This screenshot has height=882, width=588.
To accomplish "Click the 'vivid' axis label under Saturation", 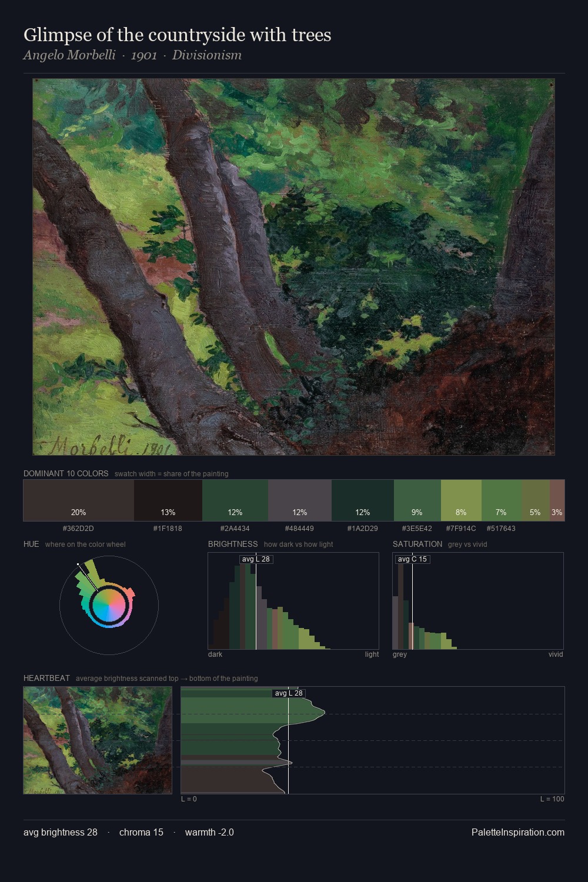I will (x=556, y=654).
